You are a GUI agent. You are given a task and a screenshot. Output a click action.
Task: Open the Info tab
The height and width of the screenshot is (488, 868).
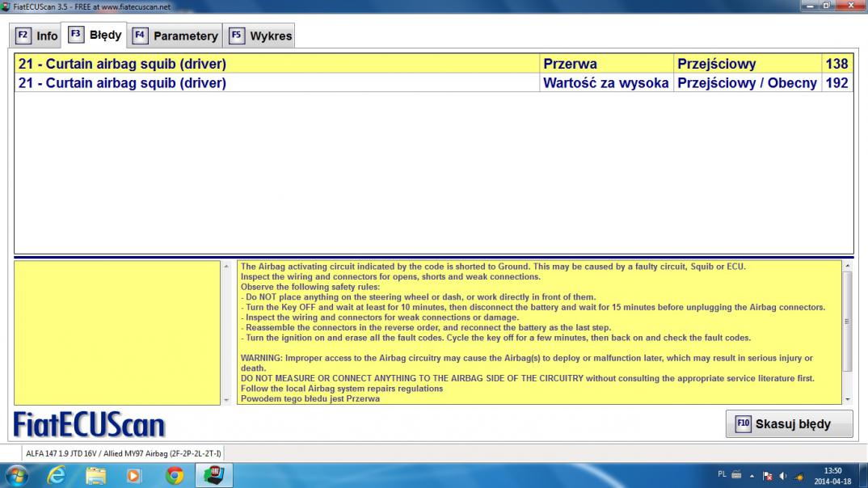pos(36,36)
